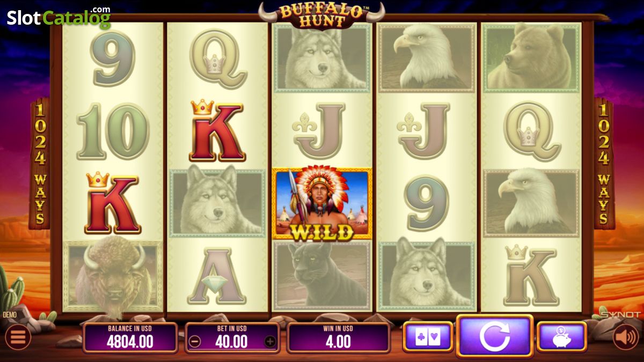Screen dimensions: 644x362
Task: Click the Win in USD display
Action: click(339, 338)
